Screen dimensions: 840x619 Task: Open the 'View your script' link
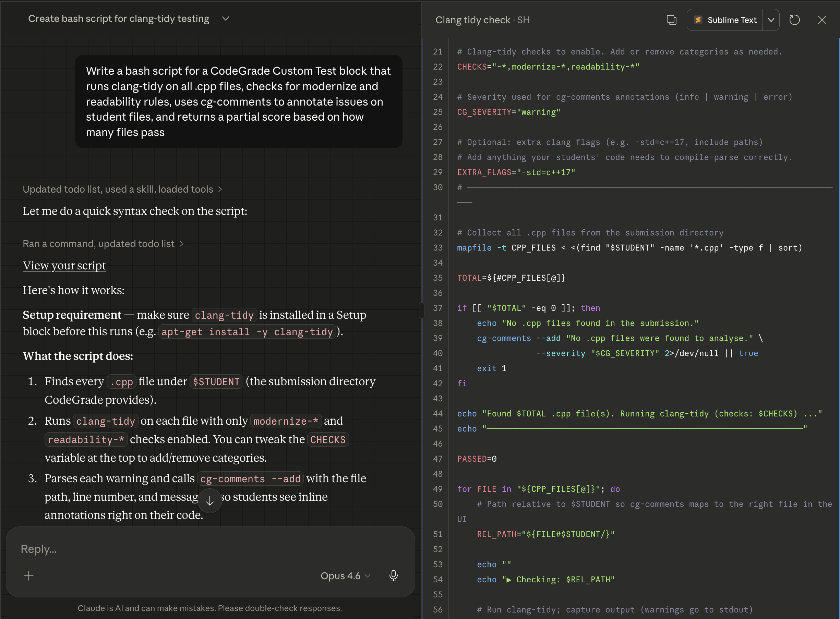64,265
